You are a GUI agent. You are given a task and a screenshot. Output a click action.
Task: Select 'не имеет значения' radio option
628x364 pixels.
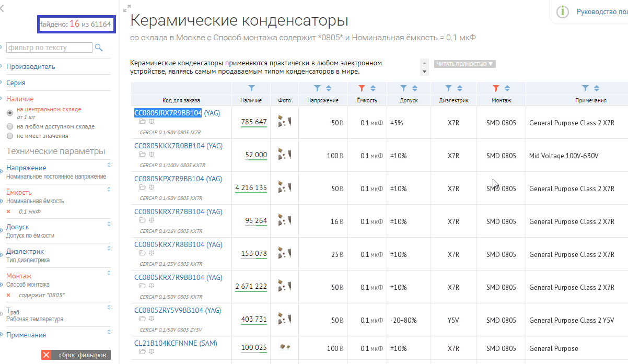[x=10, y=136]
